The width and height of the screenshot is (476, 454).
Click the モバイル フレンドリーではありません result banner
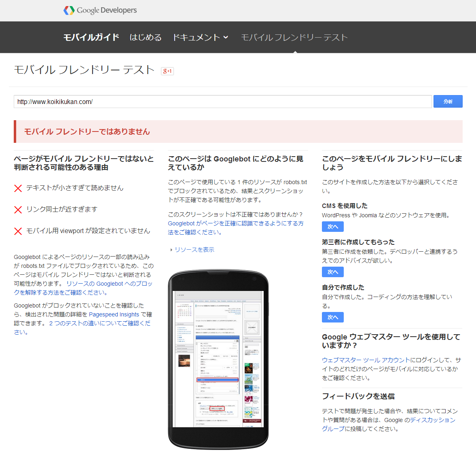point(238,132)
